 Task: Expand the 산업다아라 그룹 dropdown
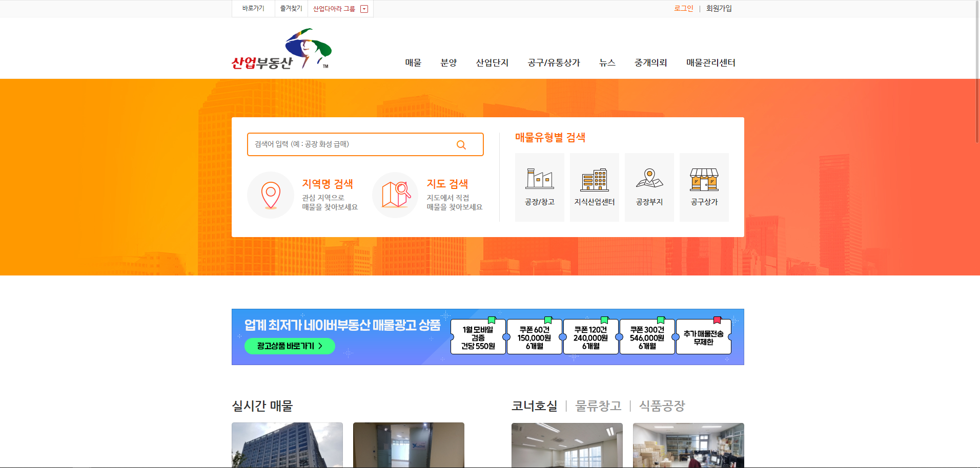(364, 9)
